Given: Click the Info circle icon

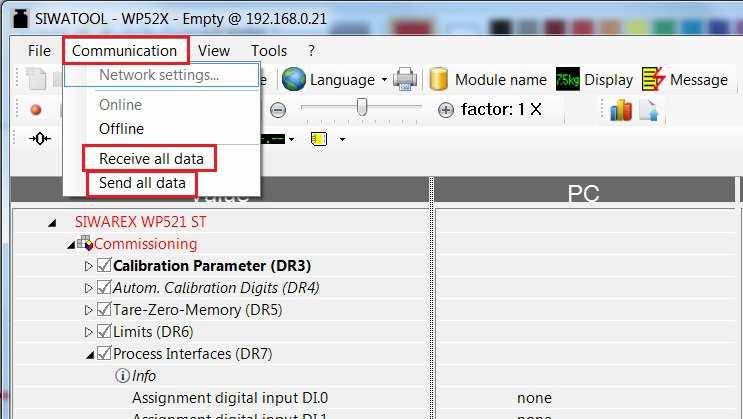Looking at the screenshot, I should click(122, 376).
